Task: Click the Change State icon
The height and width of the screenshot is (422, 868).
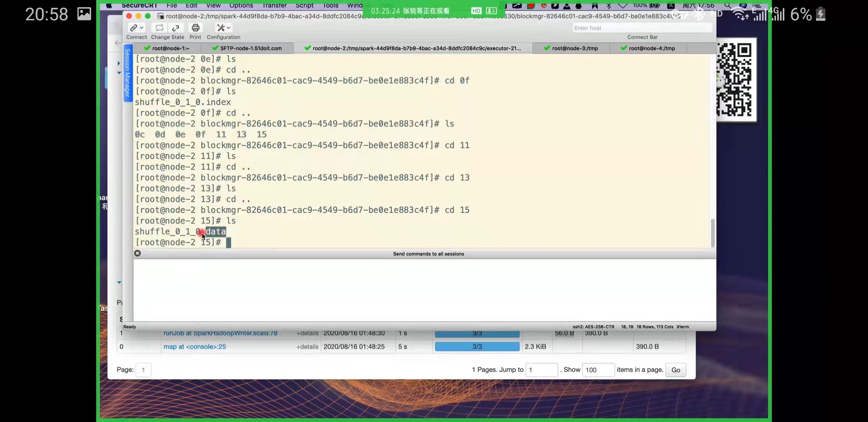Action: pos(159,28)
